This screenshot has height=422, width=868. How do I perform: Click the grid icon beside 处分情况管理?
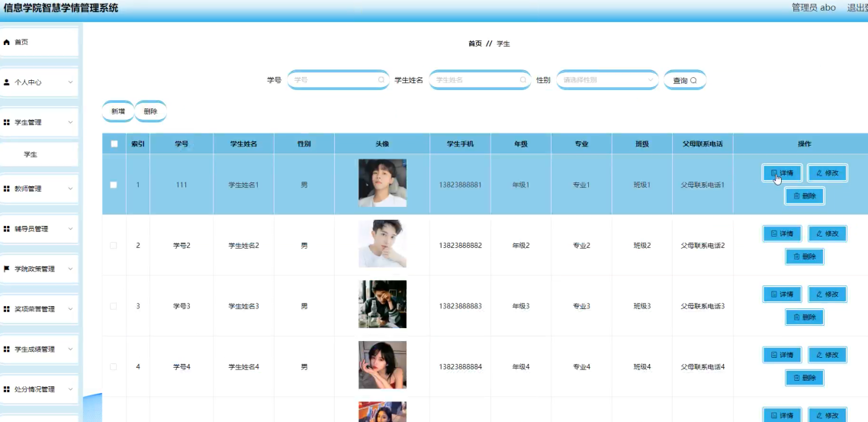click(x=7, y=389)
